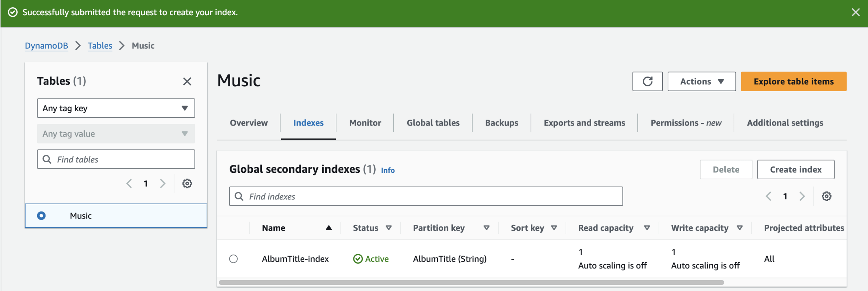
Task: Sort indexes by Sort key column
Action: (x=554, y=228)
